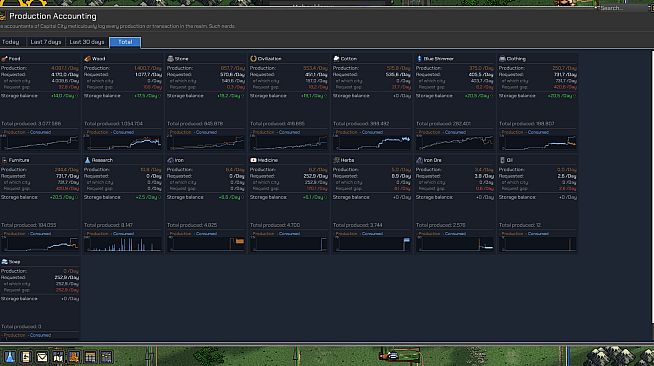Click the Medicine resource icon
This screenshot has height=366, width=654.
coord(253,160)
